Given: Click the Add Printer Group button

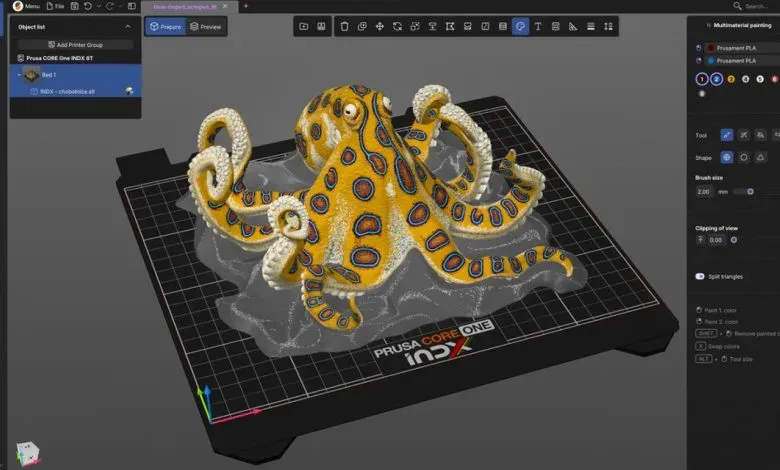Looking at the screenshot, I should 76,45.
